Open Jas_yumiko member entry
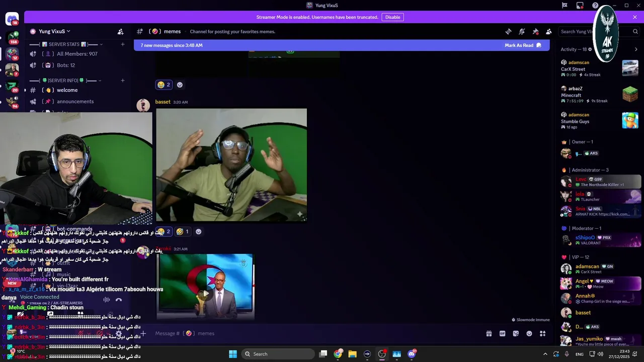This screenshot has height=362, width=644. (x=601, y=341)
